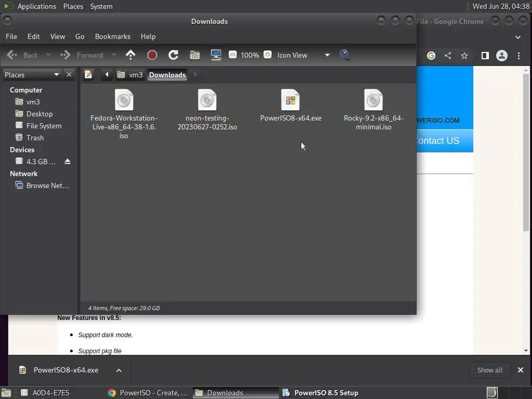Open PowerISO8-x64.exe download options chevron
Screen dimensions: 532x399
point(119,370)
